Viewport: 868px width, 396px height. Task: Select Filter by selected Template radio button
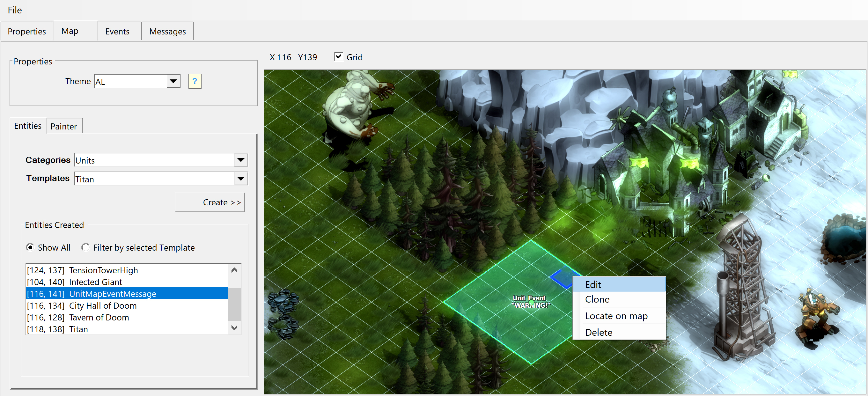(x=85, y=247)
